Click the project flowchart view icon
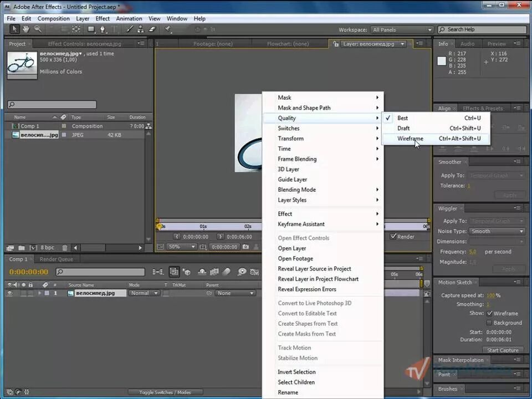Screen dimensions: 532x399 pos(149,126)
